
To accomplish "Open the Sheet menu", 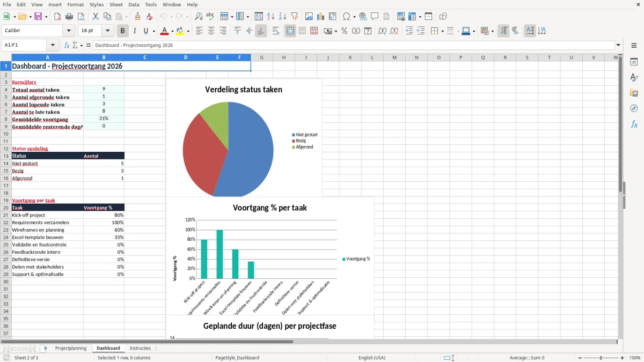I will (116, 4).
